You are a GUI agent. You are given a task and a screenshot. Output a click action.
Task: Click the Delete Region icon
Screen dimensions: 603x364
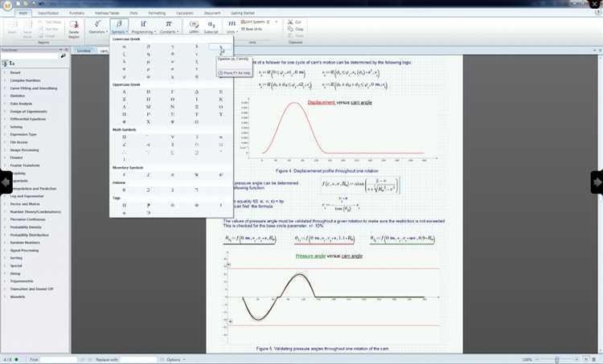click(74, 29)
